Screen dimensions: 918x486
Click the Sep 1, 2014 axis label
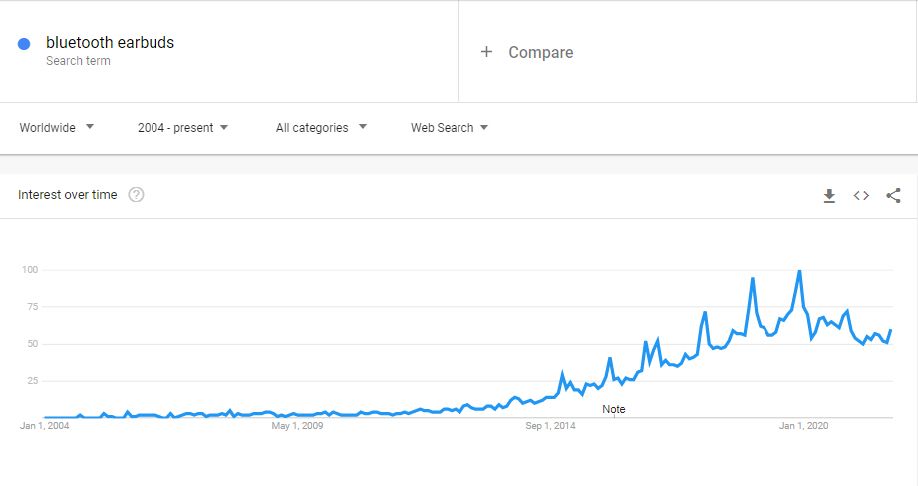pos(550,426)
